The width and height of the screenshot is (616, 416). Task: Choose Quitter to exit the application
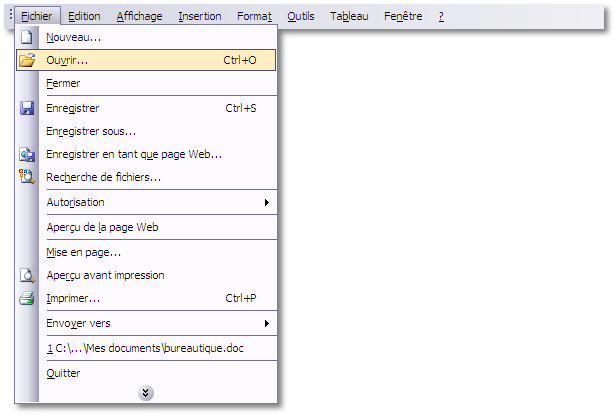click(x=146, y=373)
